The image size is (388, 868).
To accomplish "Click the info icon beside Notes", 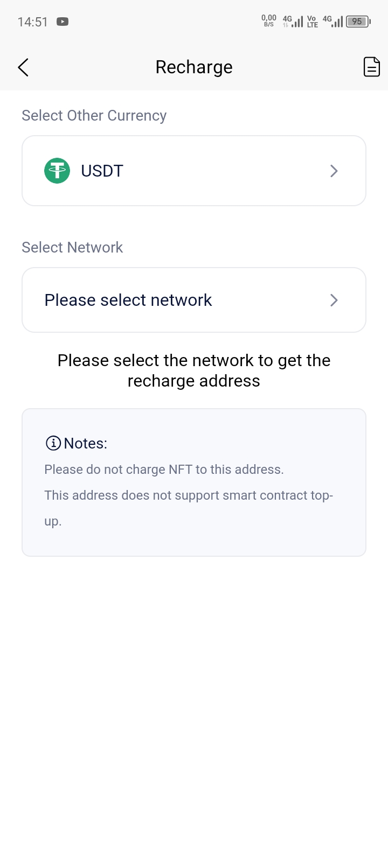I will (53, 443).
